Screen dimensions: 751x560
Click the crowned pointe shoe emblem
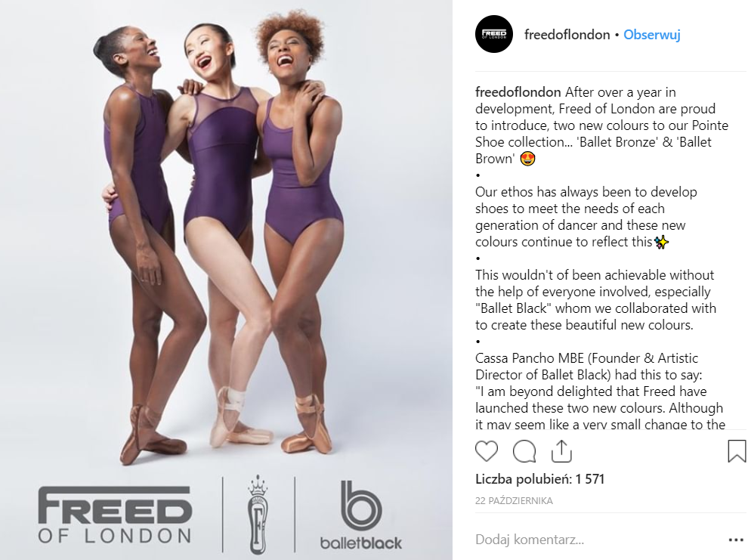[x=258, y=515]
